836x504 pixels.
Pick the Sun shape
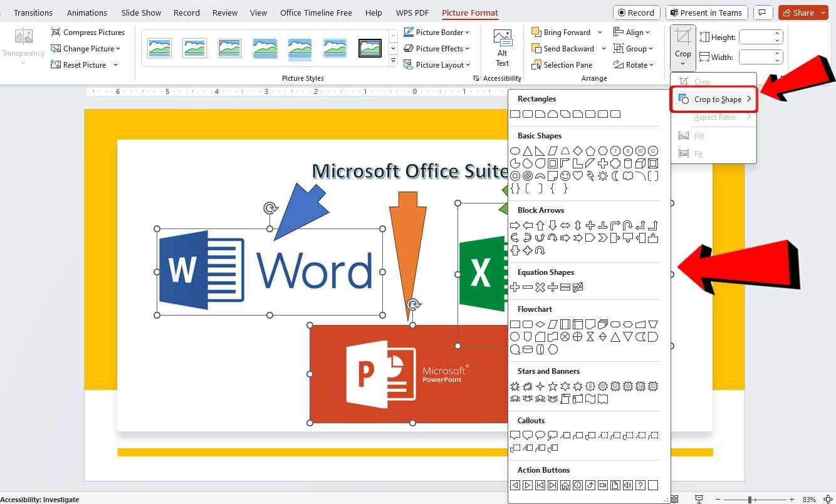[603, 176]
